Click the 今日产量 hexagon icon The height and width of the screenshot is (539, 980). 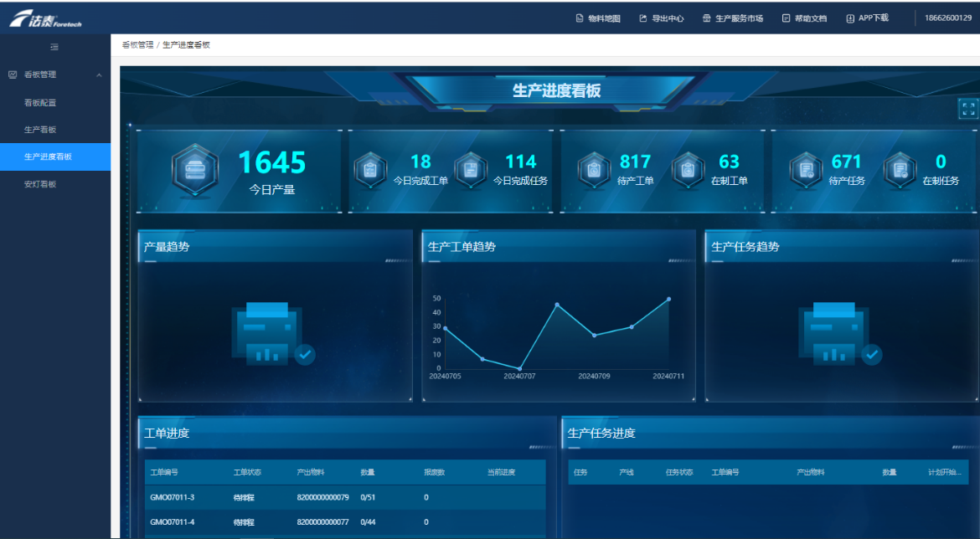pyautogui.click(x=195, y=171)
